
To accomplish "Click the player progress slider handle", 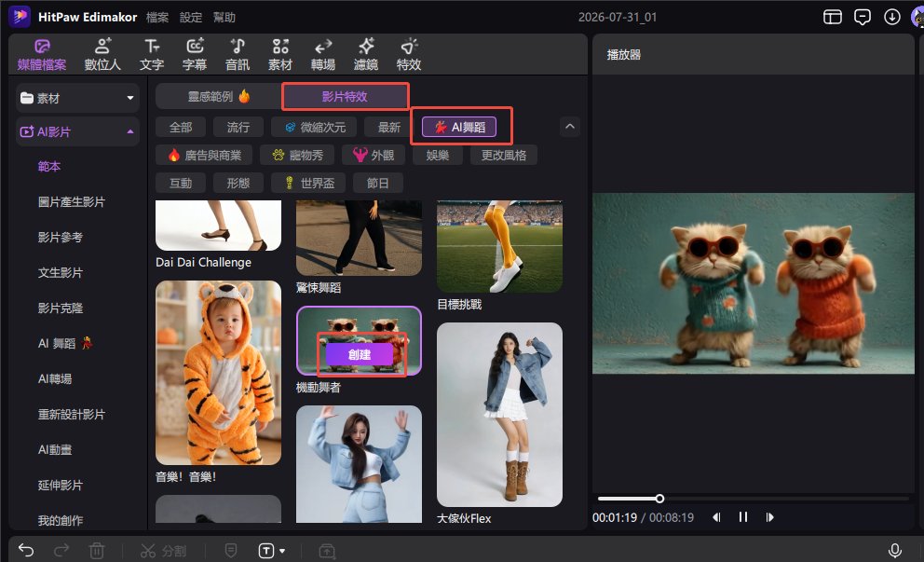I will (659, 499).
